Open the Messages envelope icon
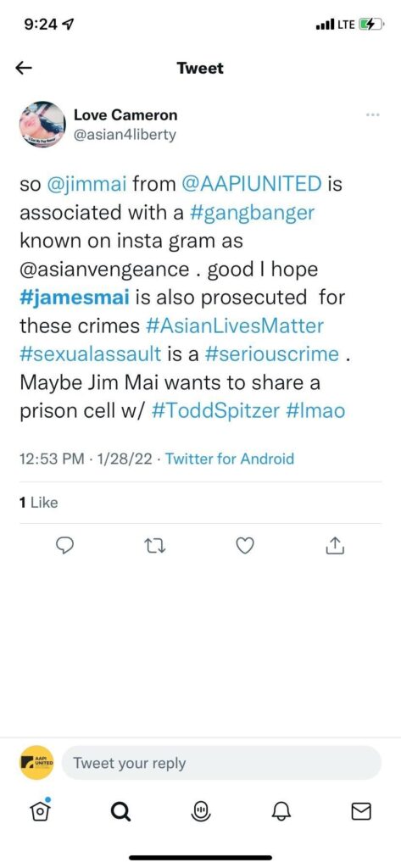Image resolution: width=401 pixels, height=868 pixels. point(362,812)
